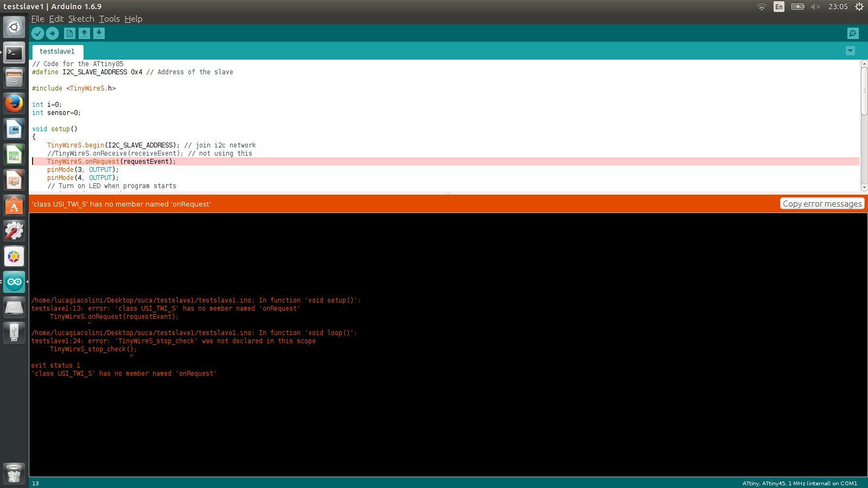Expand the tab options dropdown arrow
The height and width of the screenshot is (488, 868).
point(850,51)
